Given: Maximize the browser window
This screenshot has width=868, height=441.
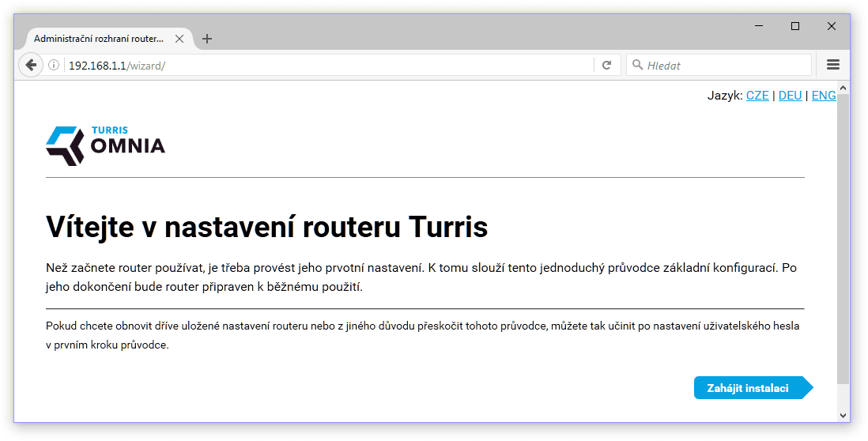Looking at the screenshot, I should coord(795,26).
